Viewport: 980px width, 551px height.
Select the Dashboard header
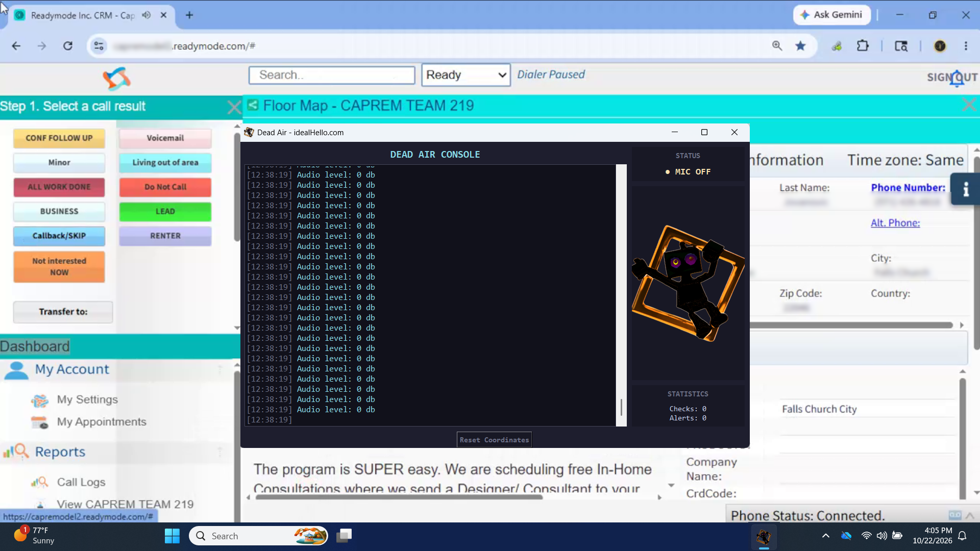35,346
